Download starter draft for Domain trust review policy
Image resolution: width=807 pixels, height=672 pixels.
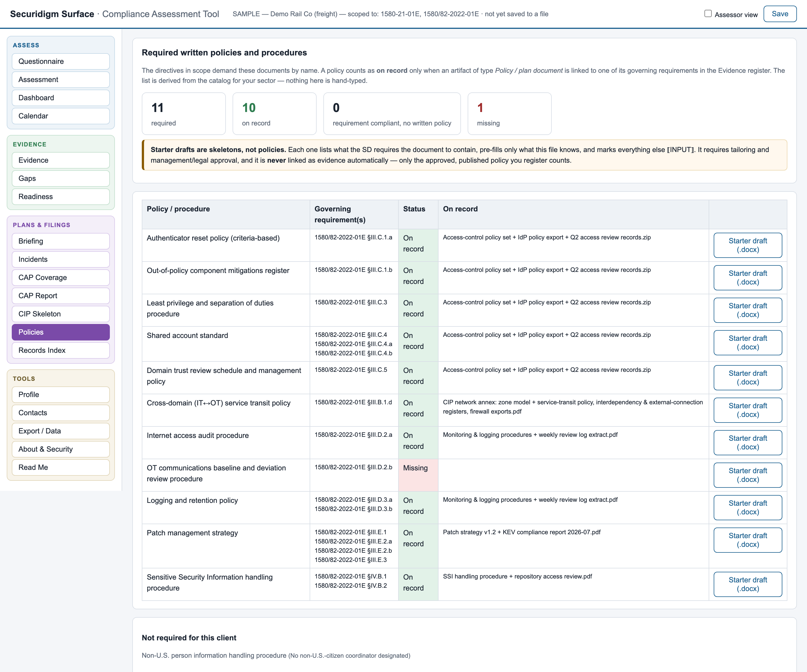click(747, 377)
